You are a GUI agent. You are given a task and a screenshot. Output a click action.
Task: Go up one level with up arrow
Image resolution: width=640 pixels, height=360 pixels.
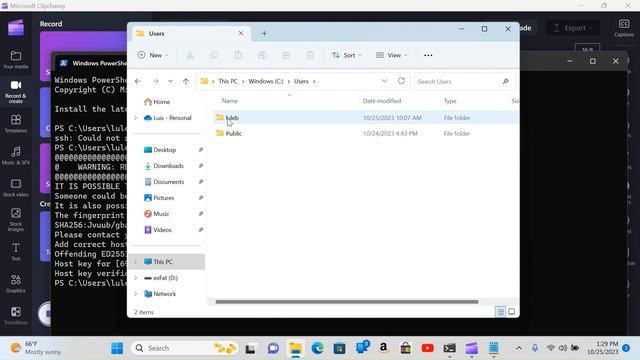click(186, 81)
